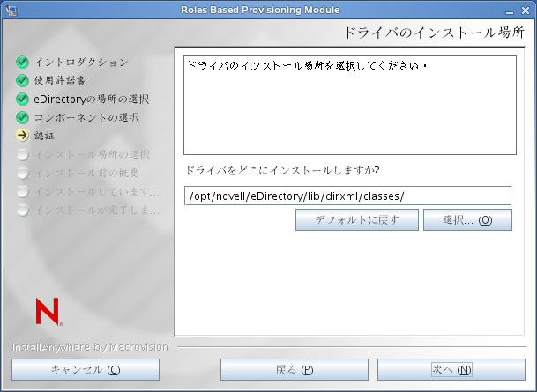The width and height of the screenshot is (537, 392).
Task: Go back with the 戻る (P) button
Action: pos(295,369)
